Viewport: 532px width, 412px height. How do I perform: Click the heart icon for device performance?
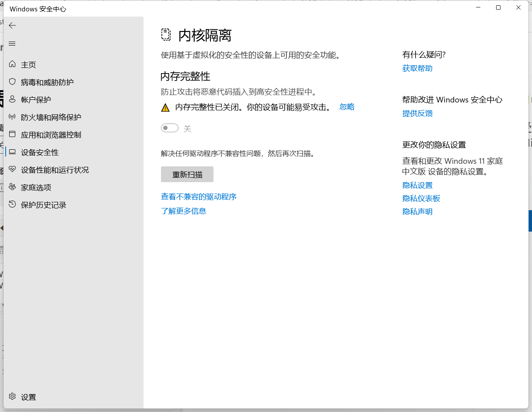(12, 169)
